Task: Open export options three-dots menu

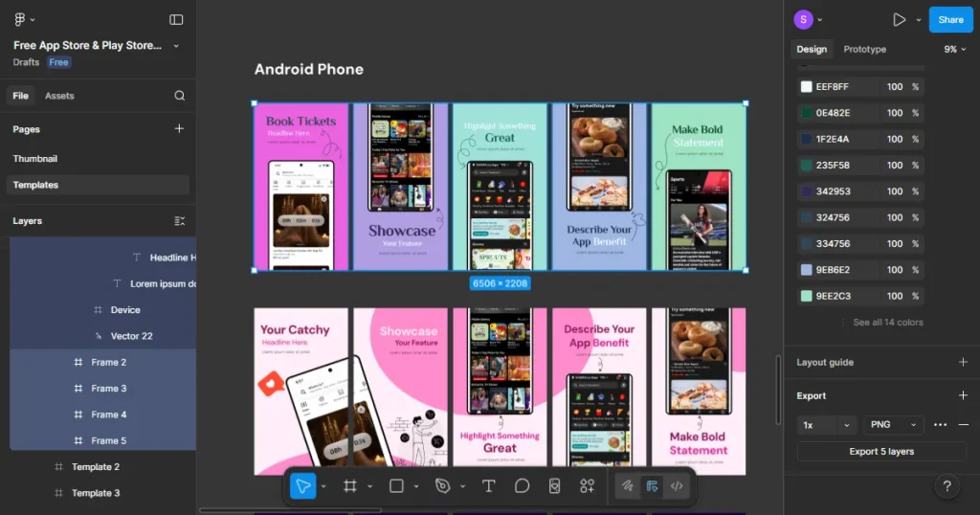Action: pos(940,425)
